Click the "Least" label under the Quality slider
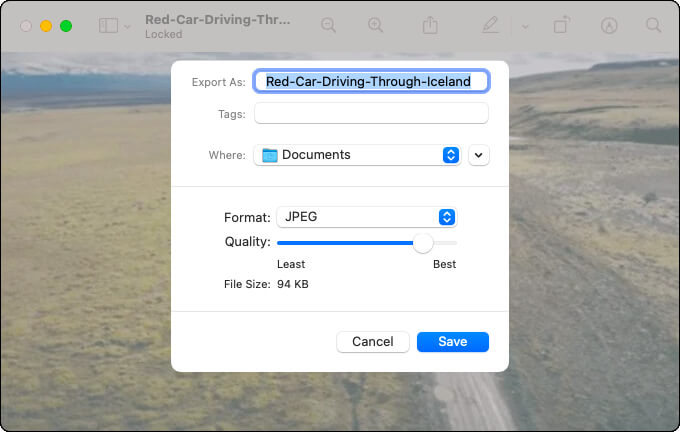Viewport: 680px width, 432px height. [x=291, y=264]
